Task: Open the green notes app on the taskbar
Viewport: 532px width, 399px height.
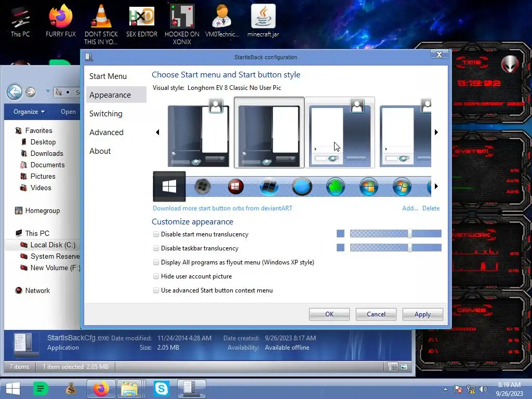Action: [41, 389]
